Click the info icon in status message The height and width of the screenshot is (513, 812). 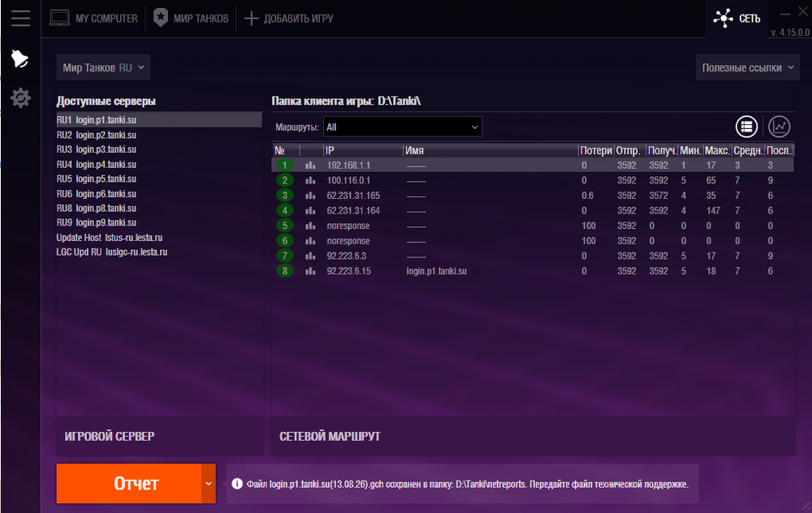[236, 484]
